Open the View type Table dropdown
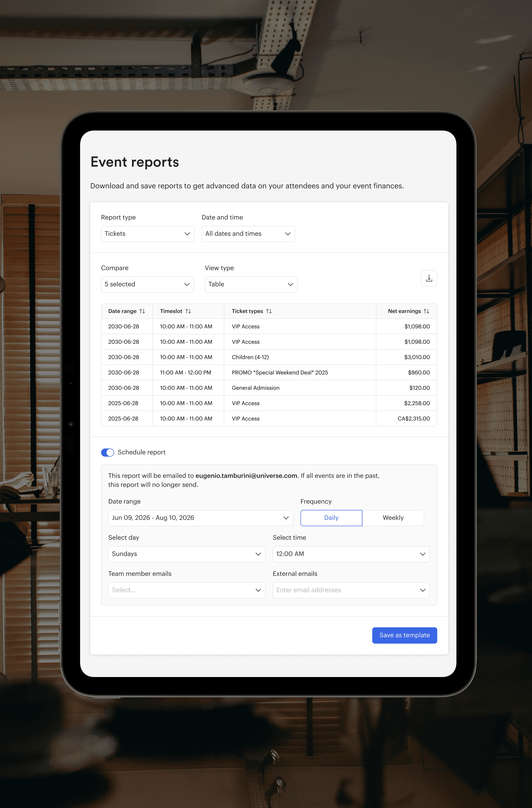The image size is (532, 808). click(x=251, y=285)
